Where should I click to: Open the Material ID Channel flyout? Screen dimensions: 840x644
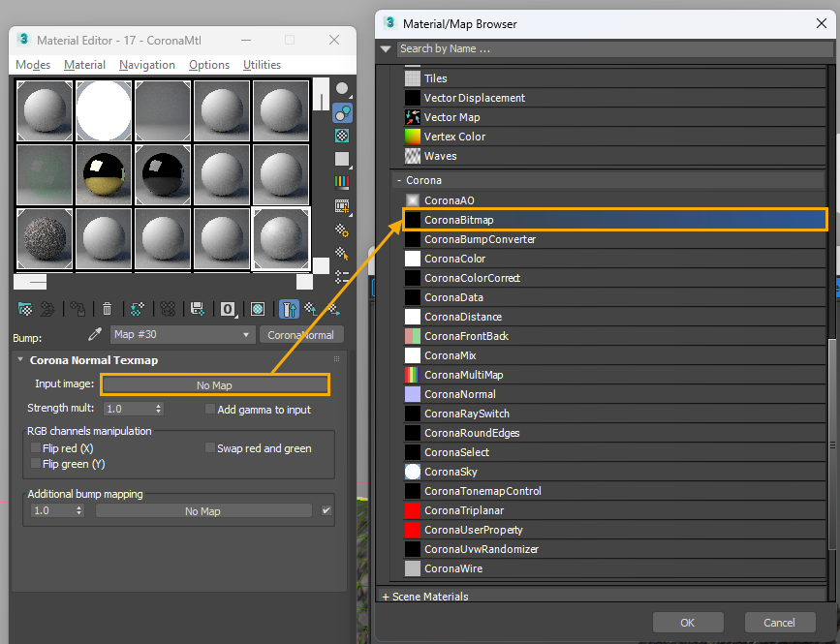[x=228, y=309]
